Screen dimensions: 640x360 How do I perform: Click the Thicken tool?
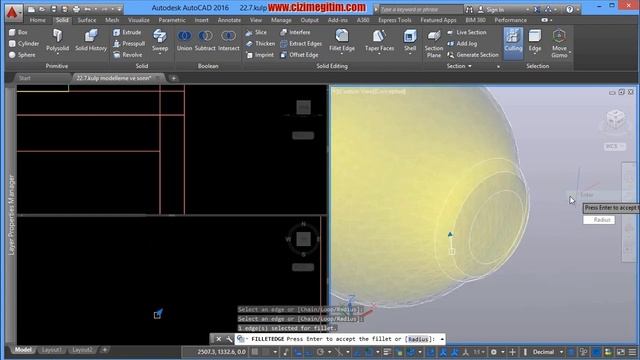point(260,43)
